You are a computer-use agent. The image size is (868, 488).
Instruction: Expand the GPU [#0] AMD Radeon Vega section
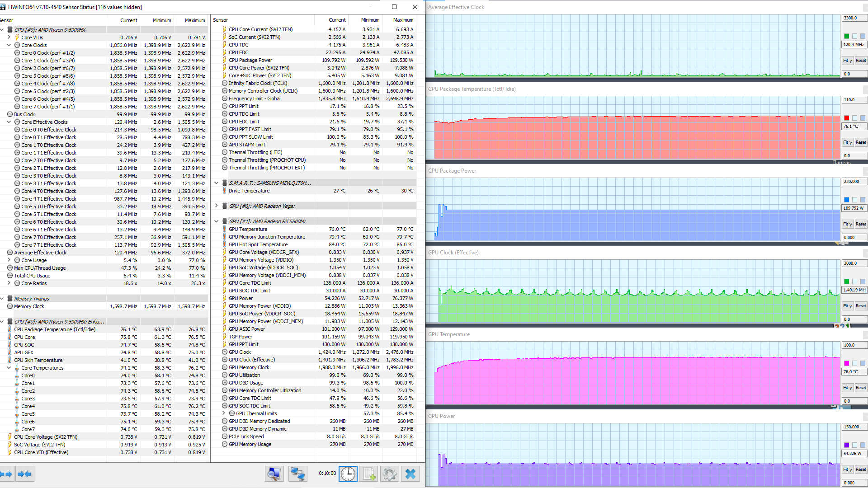coord(217,206)
